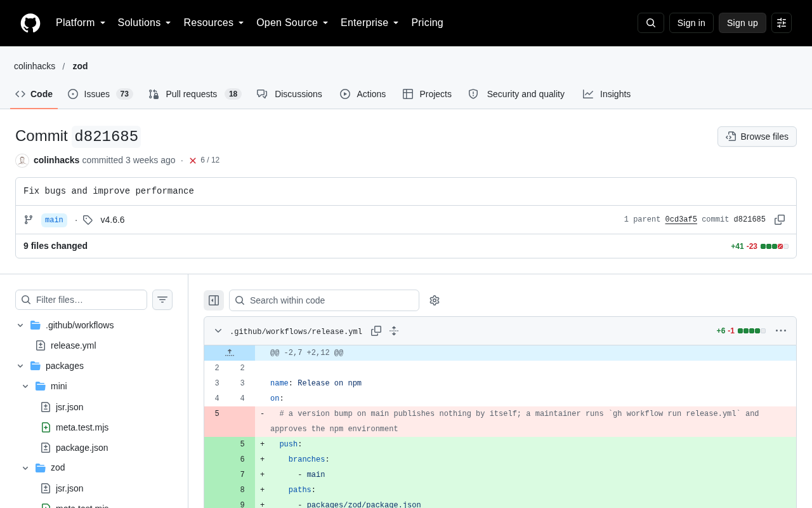Click Sign in button
The height and width of the screenshot is (508, 812).
click(x=691, y=23)
